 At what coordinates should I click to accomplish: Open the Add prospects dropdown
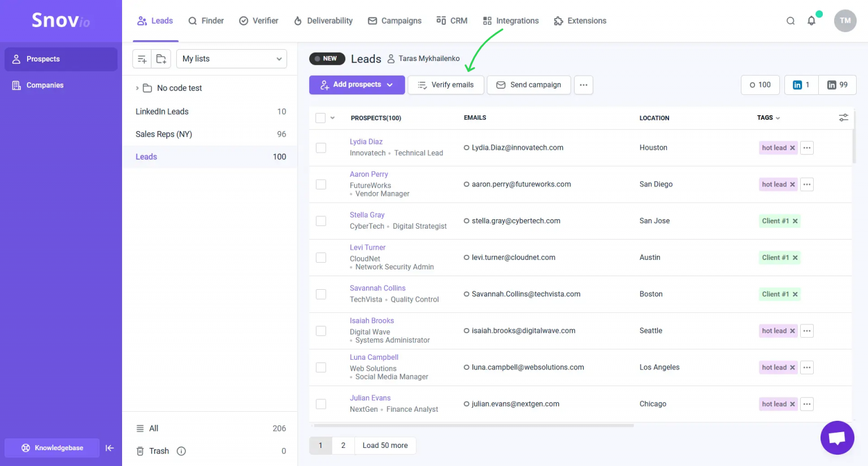[x=357, y=85]
